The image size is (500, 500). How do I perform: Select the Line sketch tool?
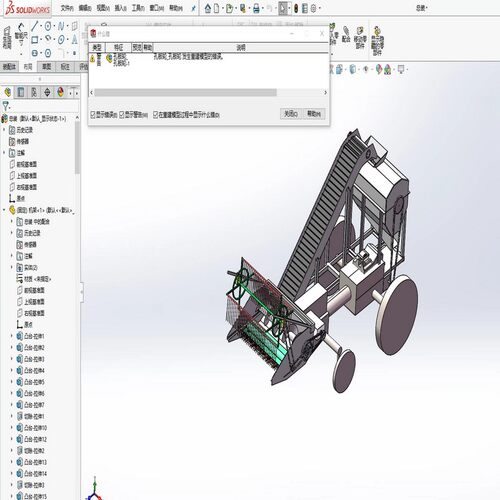coord(35,26)
